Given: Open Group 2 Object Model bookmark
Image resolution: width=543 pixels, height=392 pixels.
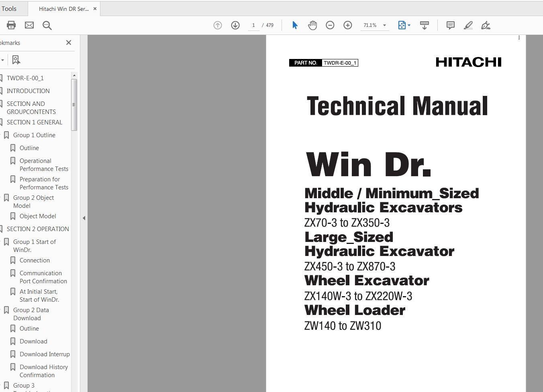Looking at the screenshot, I should (33, 202).
